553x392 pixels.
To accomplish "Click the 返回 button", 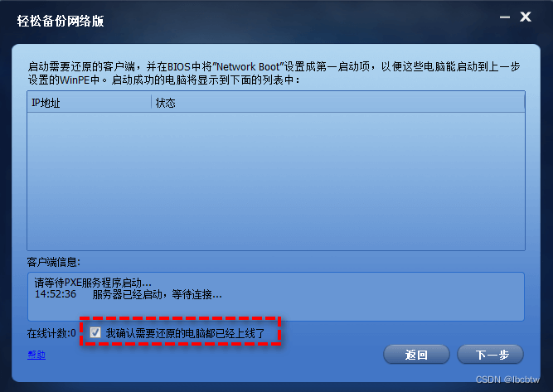I will tap(416, 354).
